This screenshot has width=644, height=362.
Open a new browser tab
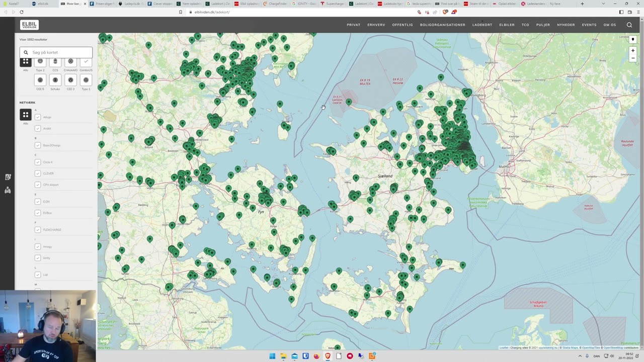[582, 4]
